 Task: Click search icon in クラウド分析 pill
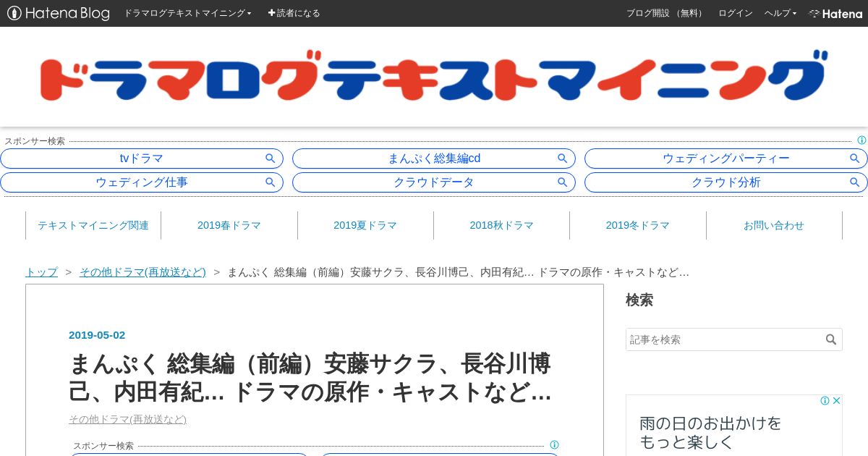855,182
